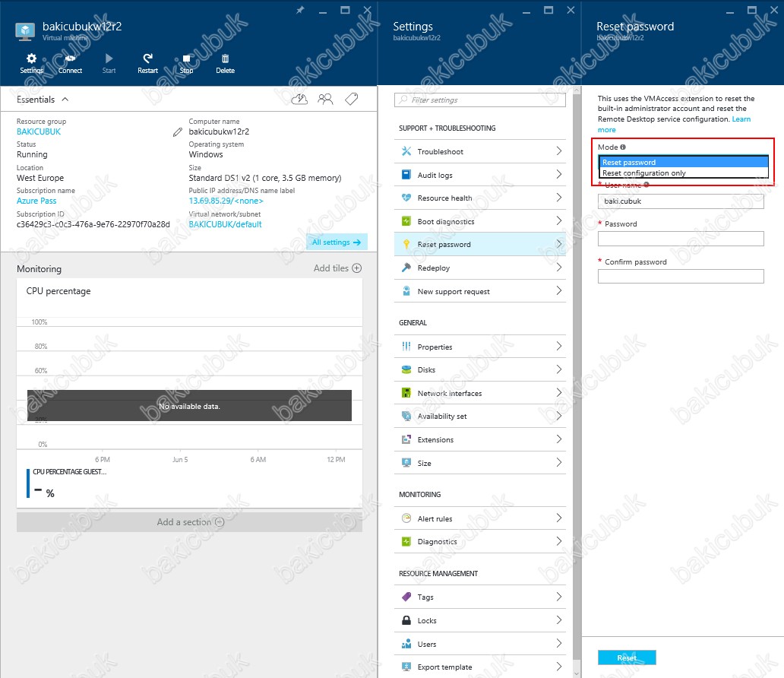Screen dimensions: 784x678
Task: Select Reset password in settings list
Action: [x=480, y=244]
